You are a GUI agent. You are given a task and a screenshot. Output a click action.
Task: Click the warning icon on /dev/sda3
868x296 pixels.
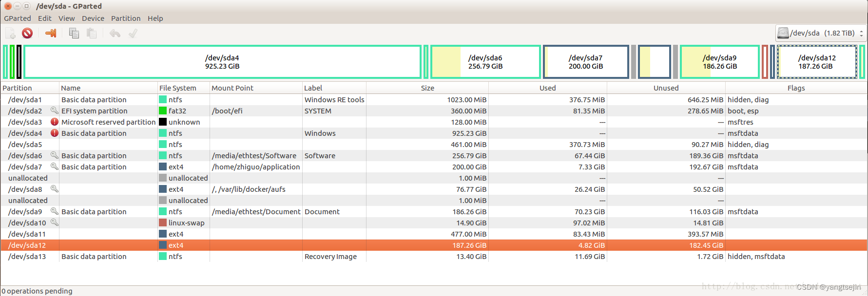[x=55, y=122]
